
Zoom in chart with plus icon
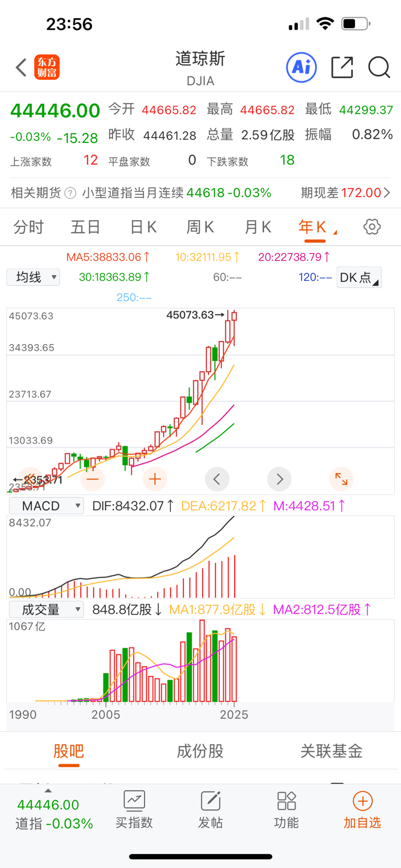point(155,479)
